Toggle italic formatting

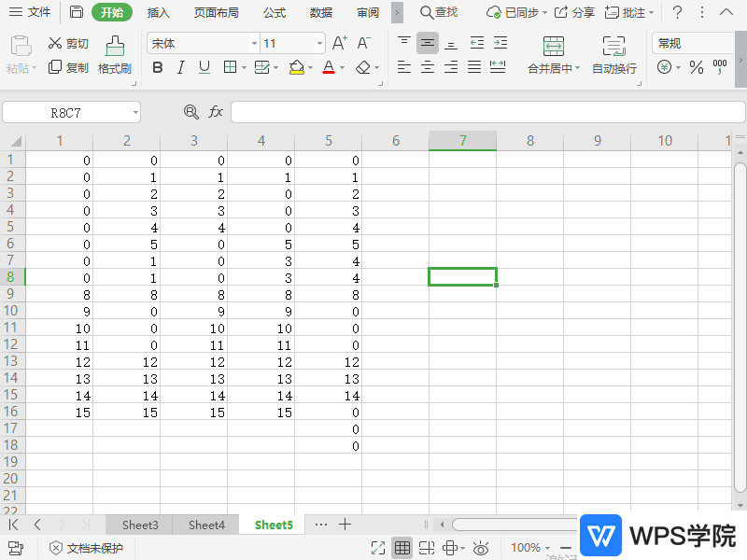point(180,68)
